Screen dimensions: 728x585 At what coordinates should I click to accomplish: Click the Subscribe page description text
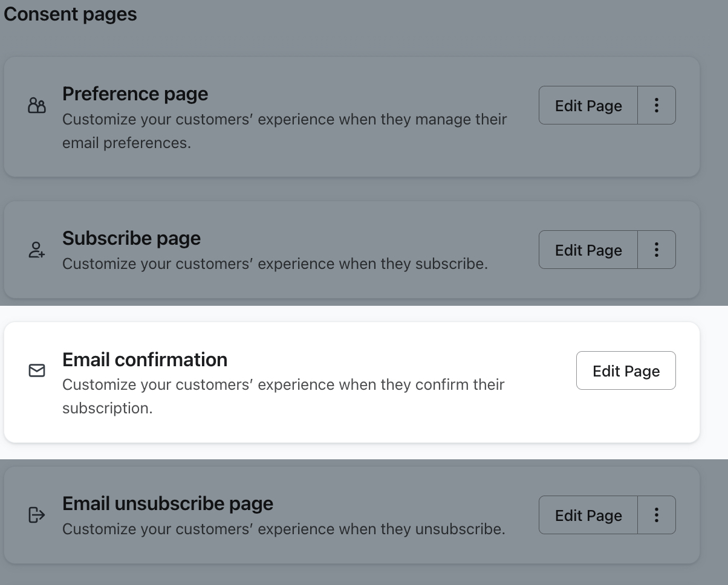(275, 264)
